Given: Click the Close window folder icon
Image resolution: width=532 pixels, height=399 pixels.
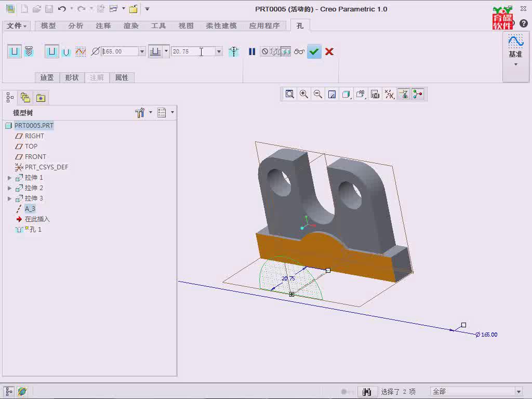Looking at the screenshot, I should coord(134,9).
